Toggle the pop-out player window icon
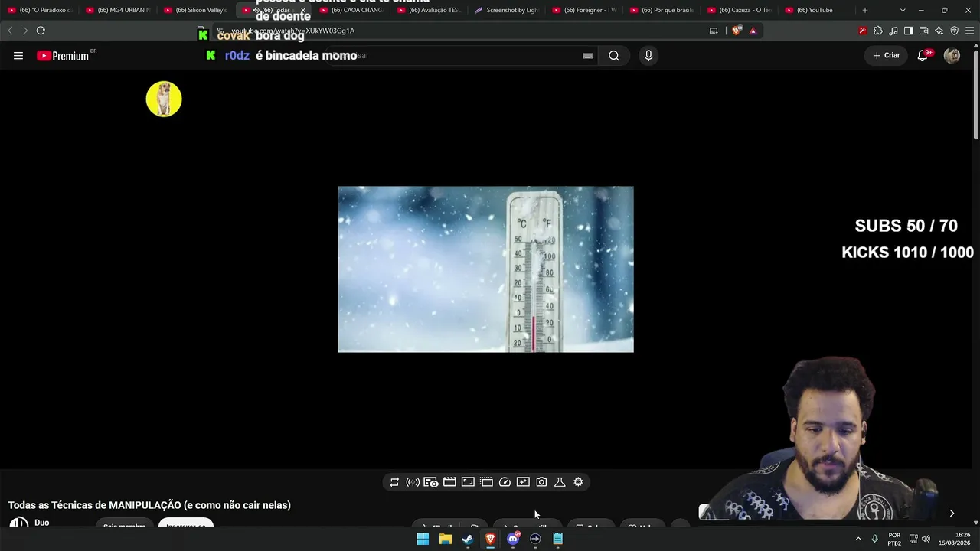 point(486,482)
